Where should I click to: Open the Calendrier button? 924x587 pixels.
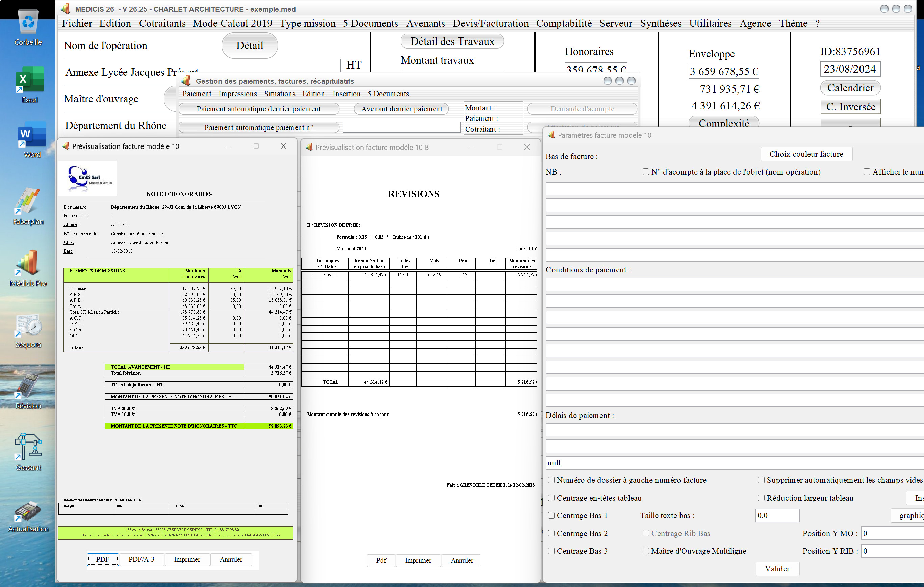point(850,88)
